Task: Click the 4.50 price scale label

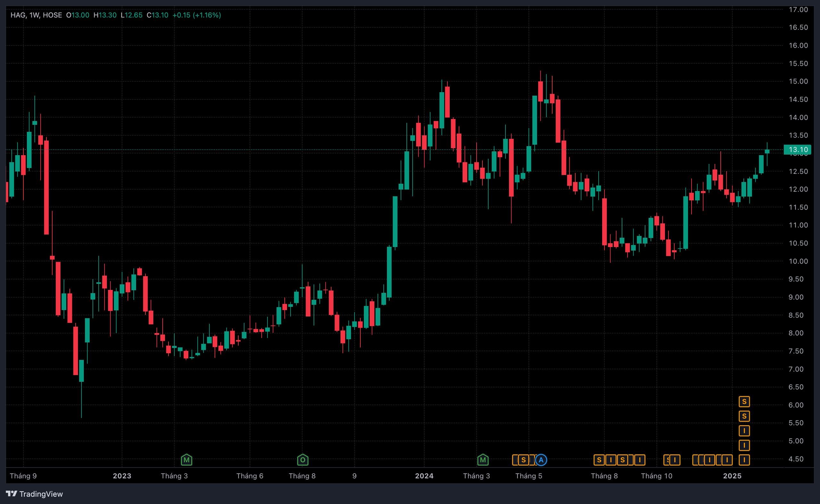Action: coord(796,459)
